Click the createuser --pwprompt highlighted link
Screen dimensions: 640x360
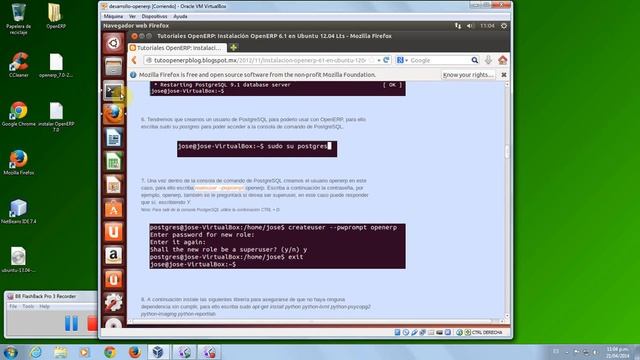click(220, 188)
